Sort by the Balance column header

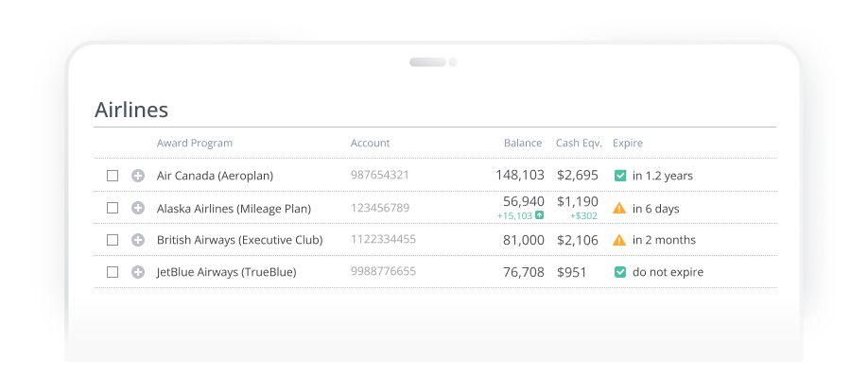523,144
